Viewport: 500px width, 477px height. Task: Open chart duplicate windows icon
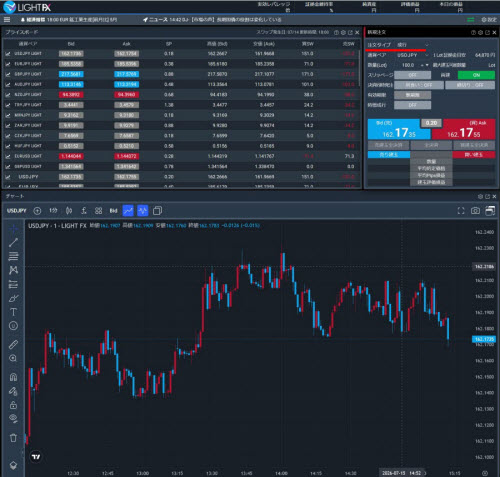coord(157,211)
